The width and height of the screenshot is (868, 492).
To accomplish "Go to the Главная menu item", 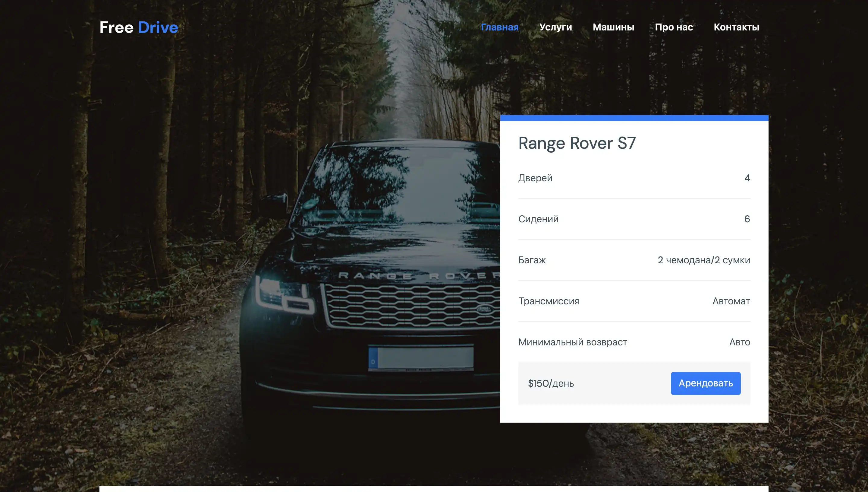I will (x=499, y=27).
